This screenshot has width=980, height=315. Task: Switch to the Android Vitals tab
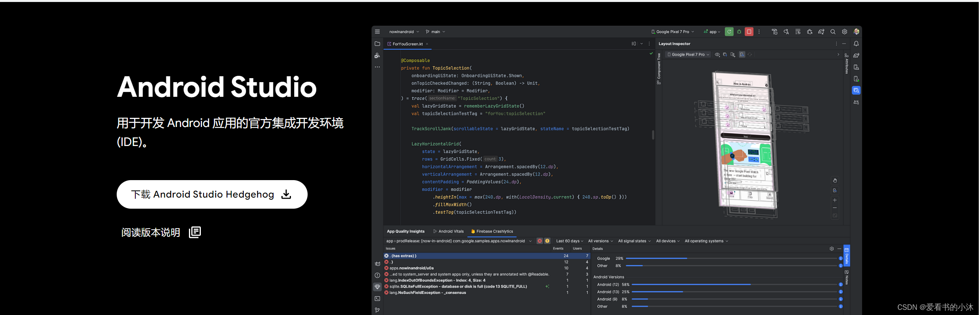[x=449, y=231]
